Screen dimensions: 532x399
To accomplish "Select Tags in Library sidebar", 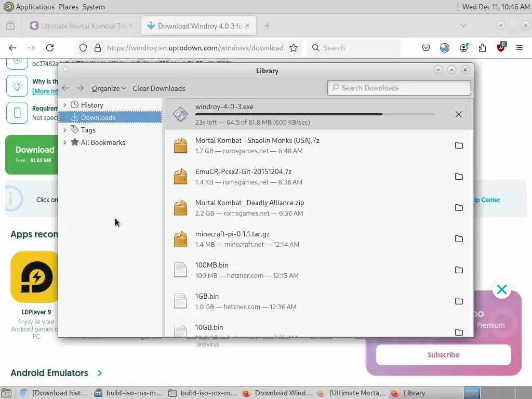I will tap(88, 130).
